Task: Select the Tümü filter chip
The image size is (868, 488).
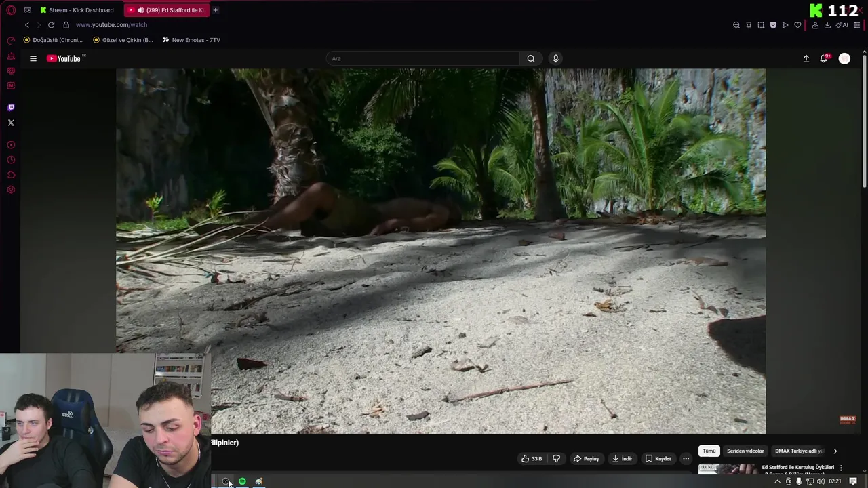Action: coord(709,451)
